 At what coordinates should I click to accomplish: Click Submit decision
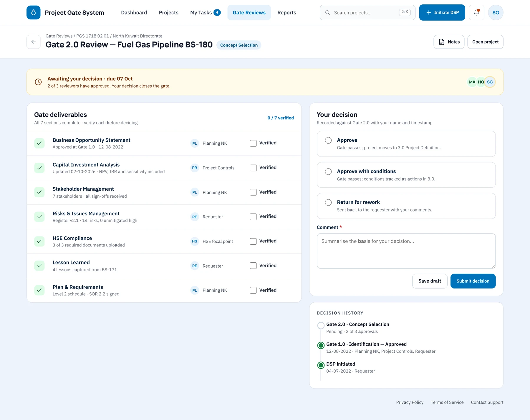pyautogui.click(x=473, y=281)
